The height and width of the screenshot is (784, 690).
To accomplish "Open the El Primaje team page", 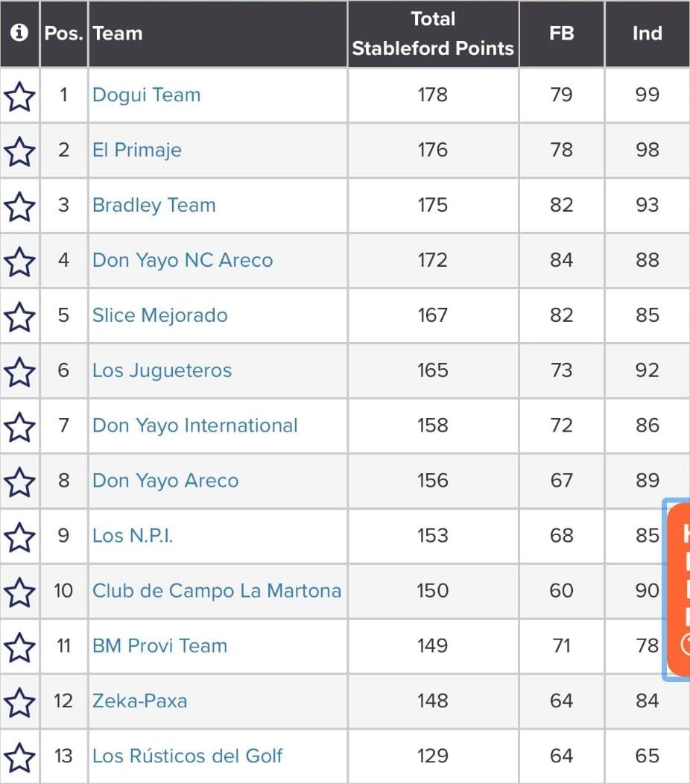I will click(x=137, y=151).
